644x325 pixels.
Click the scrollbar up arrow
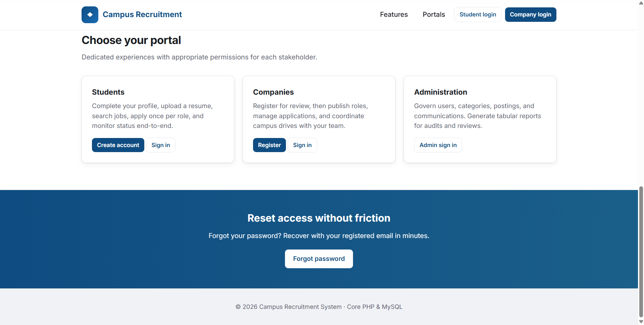pos(641,3)
